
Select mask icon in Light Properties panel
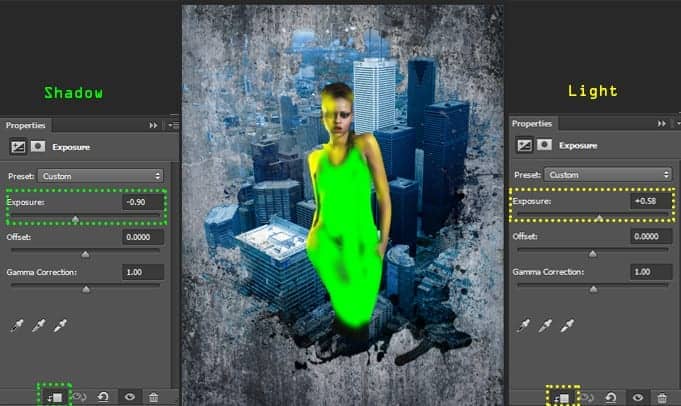(x=544, y=145)
